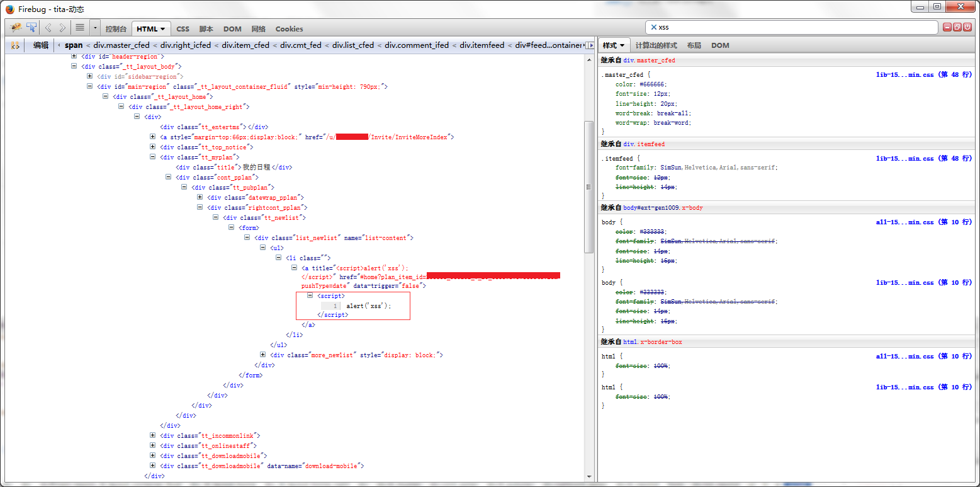Screen dimensions: 980x487
Task: Collapse the rightcont_pplan div node
Action: tap(200, 207)
